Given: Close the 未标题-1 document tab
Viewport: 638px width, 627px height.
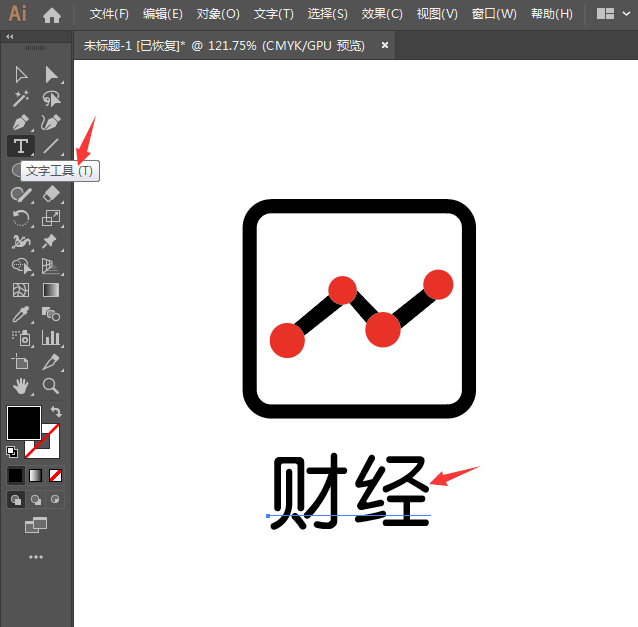Looking at the screenshot, I should coord(385,46).
